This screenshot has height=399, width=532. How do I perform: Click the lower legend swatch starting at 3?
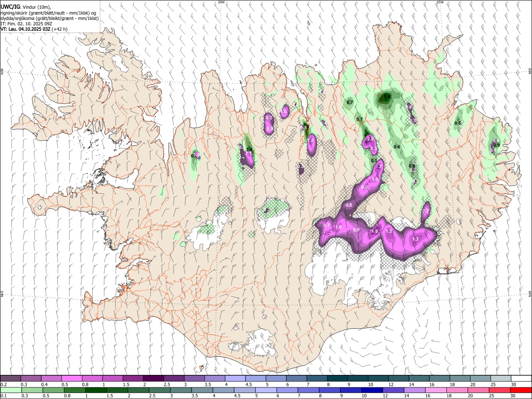181,390
